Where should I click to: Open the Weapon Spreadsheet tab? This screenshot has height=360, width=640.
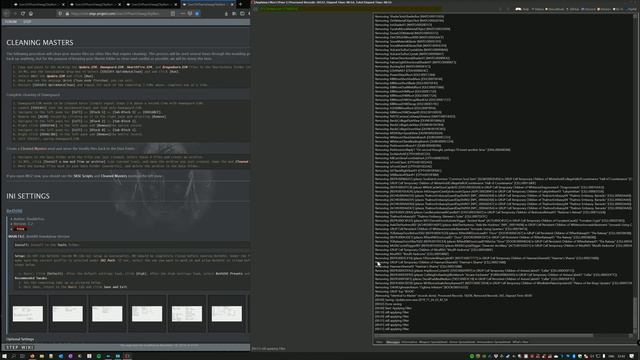(x=433, y=342)
